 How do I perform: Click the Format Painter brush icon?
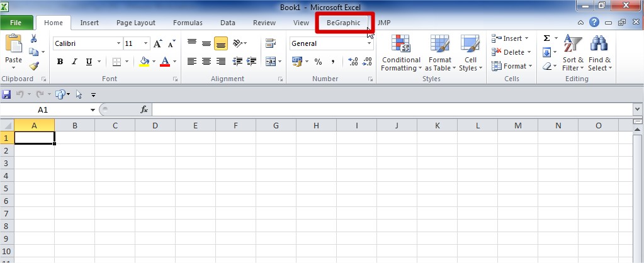pyautogui.click(x=33, y=66)
